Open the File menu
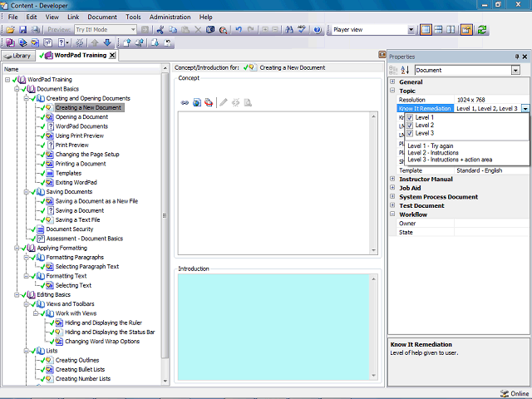The image size is (532, 399). point(13,17)
